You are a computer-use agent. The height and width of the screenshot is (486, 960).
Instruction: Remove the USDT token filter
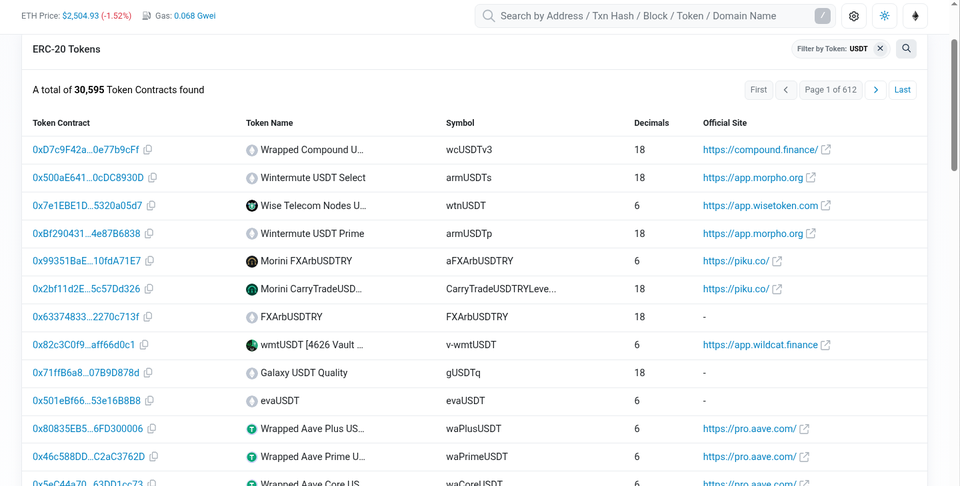pos(880,48)
